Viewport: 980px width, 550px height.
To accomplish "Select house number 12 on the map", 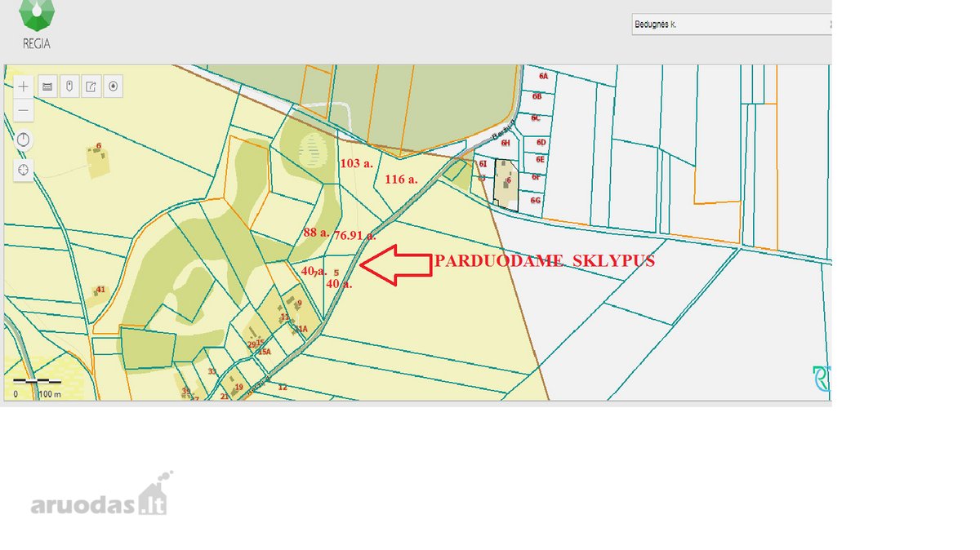I will [x=283, y=388].
